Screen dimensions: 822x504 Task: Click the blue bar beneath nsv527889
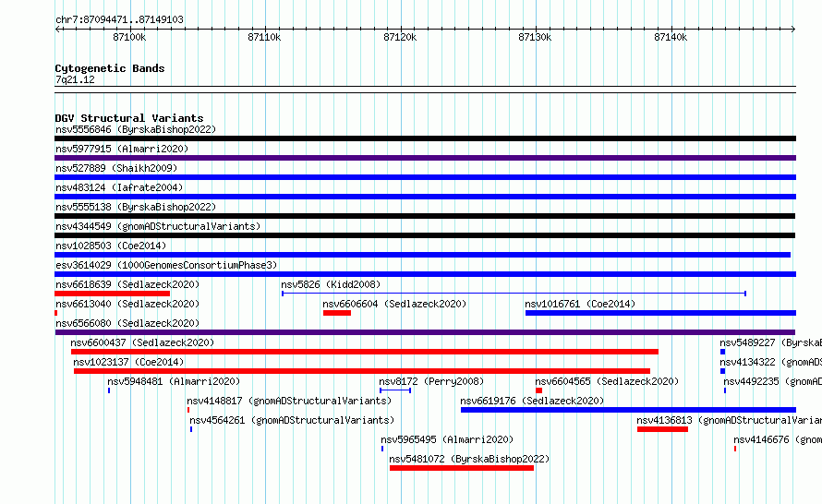pos(425,177)
